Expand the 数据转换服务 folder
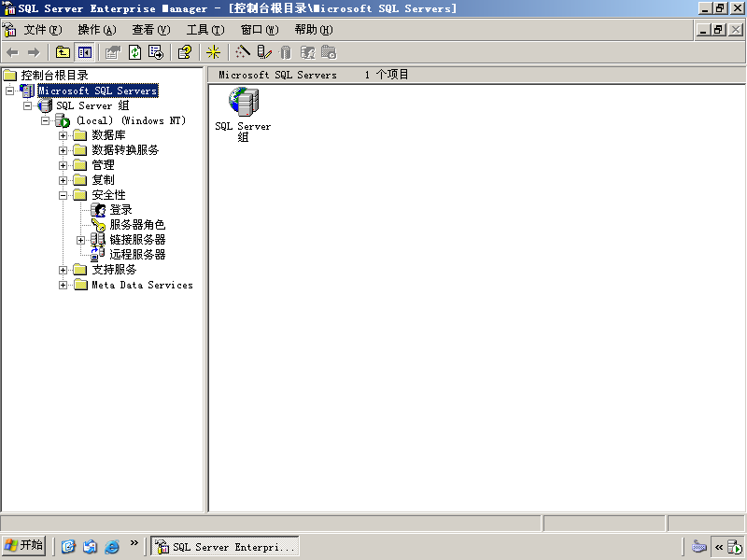This screenshot has width=747, height=560. point(63,150)
